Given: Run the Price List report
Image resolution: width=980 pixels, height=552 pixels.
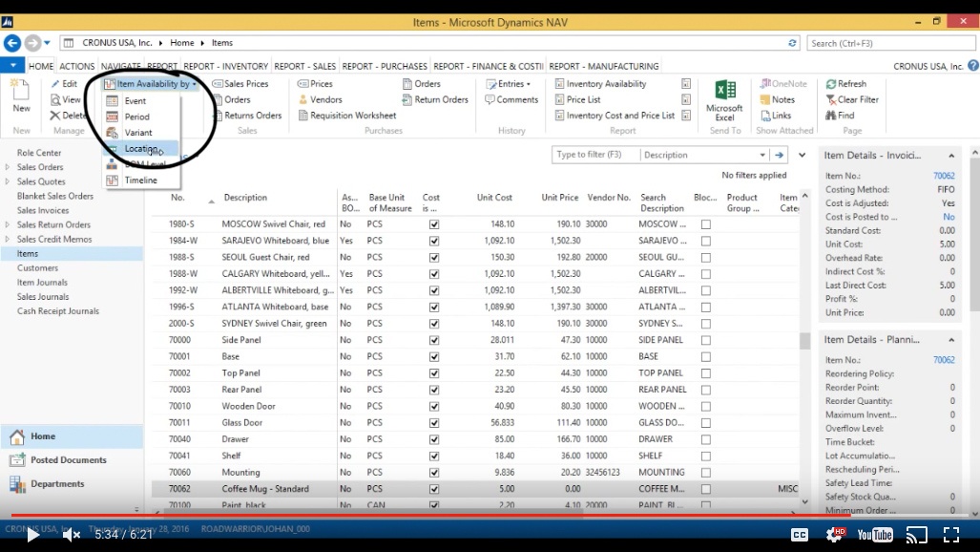Looking at the screenshot, I should [577, 99].
